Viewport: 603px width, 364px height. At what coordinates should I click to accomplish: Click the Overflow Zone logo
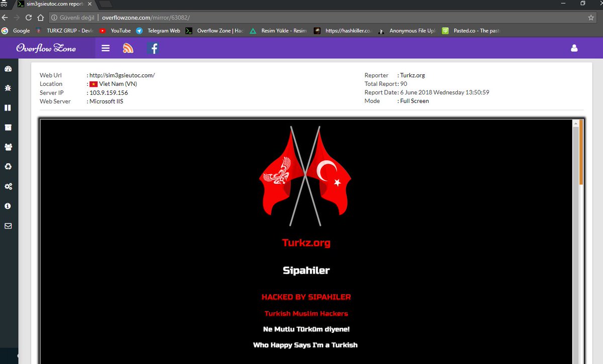pyautogui.click(x=46, y=48)
